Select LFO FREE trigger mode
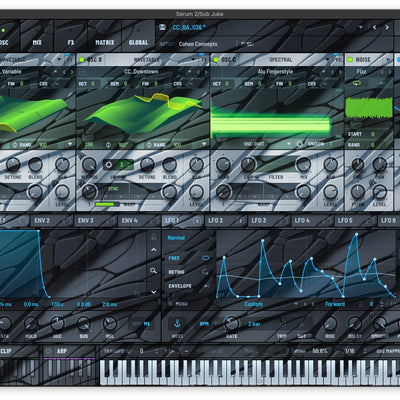 (188, 258)
